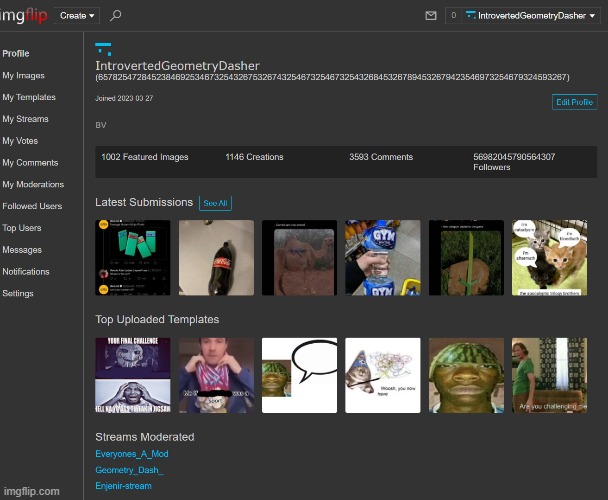Open the Enjenir-stream link
The width and height of the screenshot is (608, 500).
coord(123,485)
